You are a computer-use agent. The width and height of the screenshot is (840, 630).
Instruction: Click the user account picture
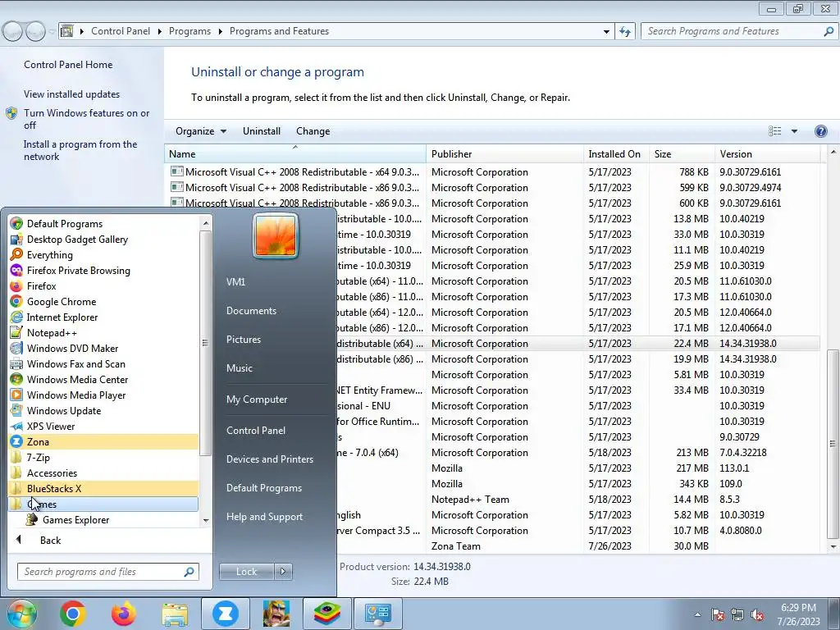point(276,235)
